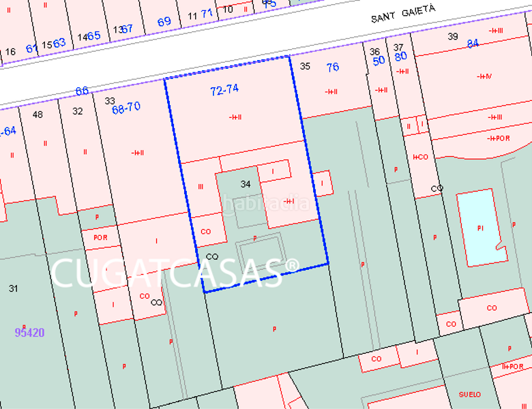Click parcel number 48 label

pos(38,114)
